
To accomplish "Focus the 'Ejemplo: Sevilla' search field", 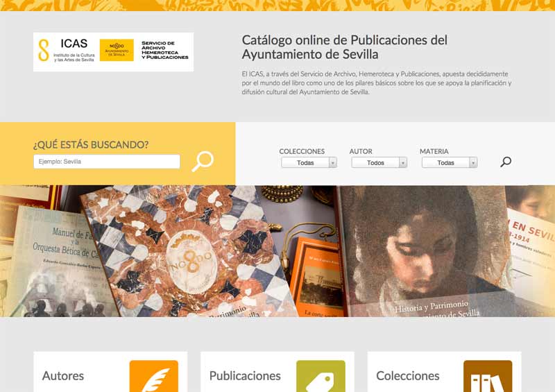I will tap(107, 162).
